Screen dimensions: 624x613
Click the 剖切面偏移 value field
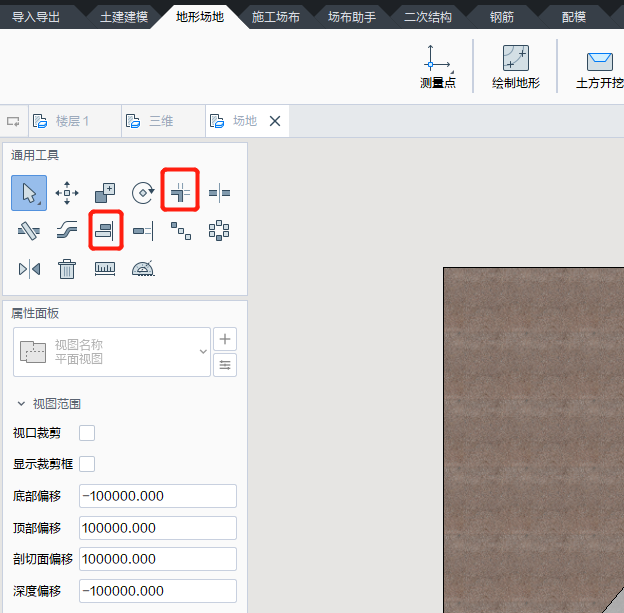(x=158, y=559)
